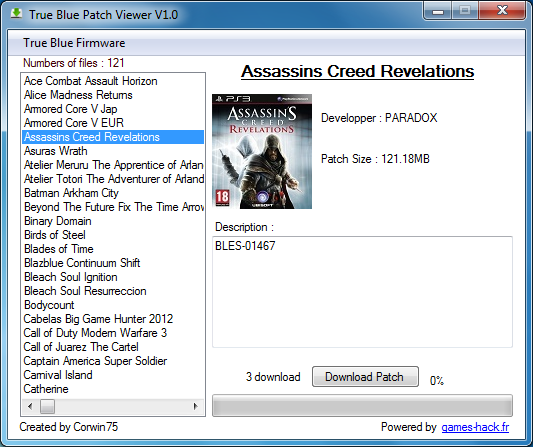This screenshot has height=447, width=533.
Task: Close the True Blue Patch Viewer window
Action: [x=502, y=11]
